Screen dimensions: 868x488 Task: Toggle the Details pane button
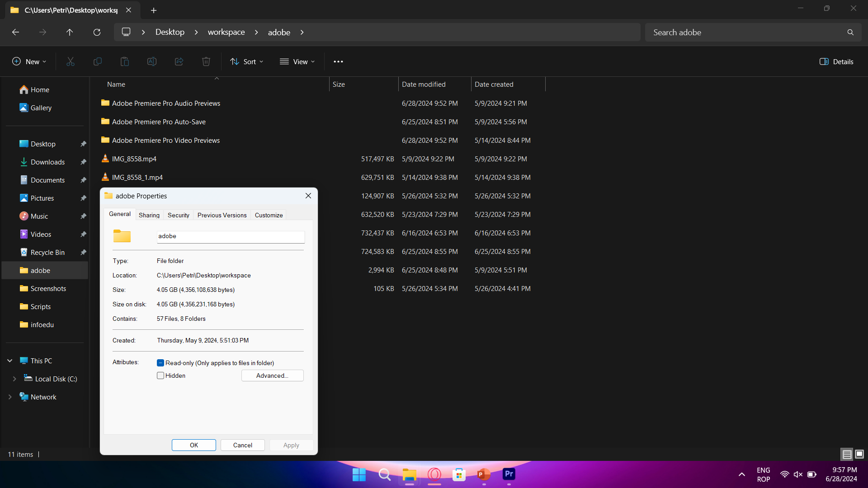click(x=836, y=61)
